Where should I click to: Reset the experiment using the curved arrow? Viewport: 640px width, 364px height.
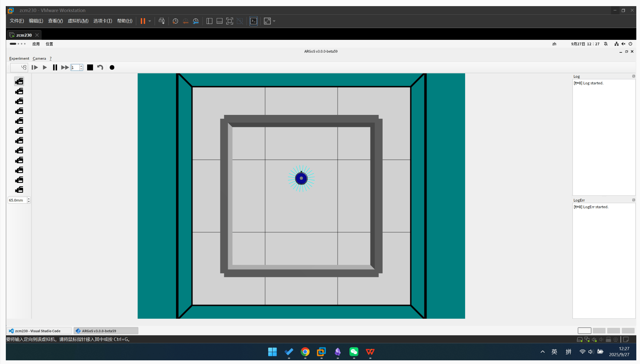(100, 67)
